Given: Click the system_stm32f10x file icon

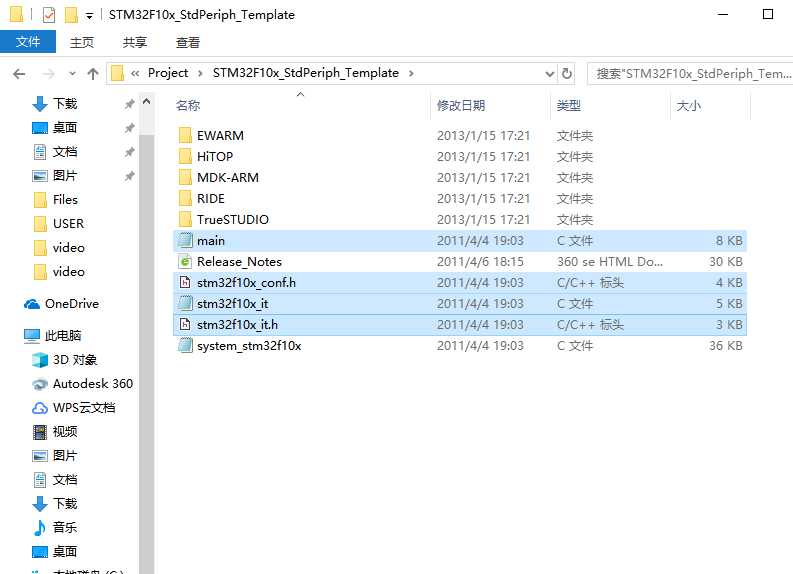Looking at the screenshot, I should pyautogui.click(x=185, y=345).
